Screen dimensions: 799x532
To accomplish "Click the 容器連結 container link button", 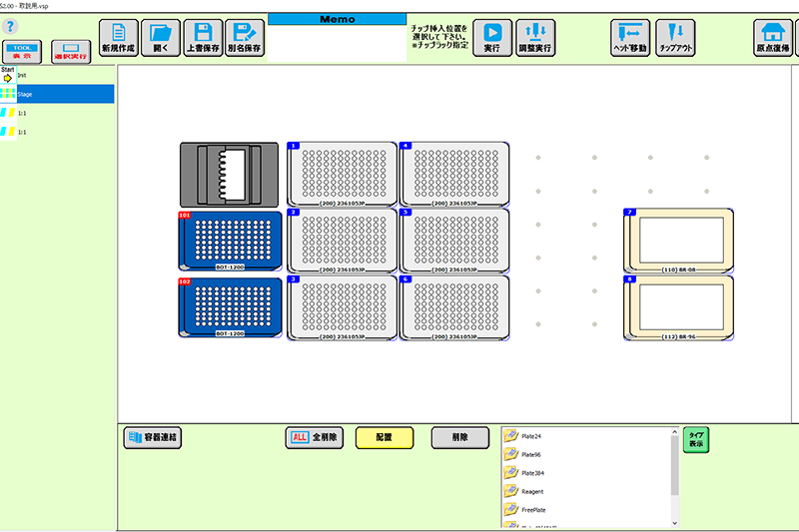I will [153, 437].
